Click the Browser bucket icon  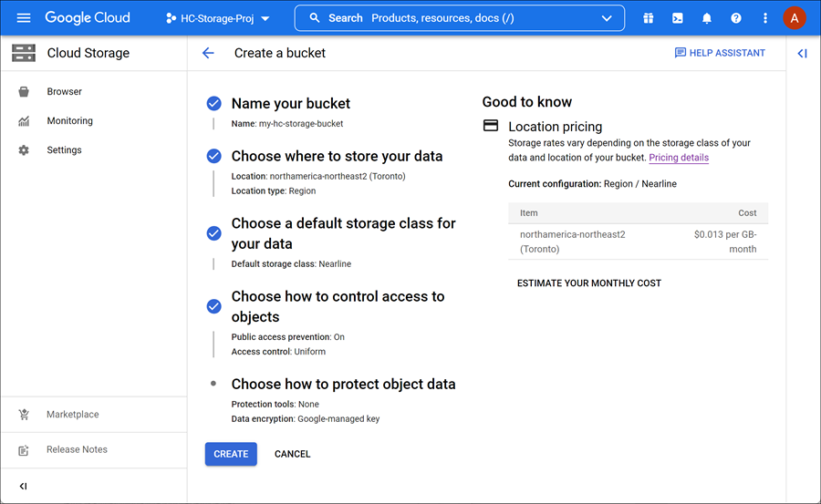coord(24,91)
